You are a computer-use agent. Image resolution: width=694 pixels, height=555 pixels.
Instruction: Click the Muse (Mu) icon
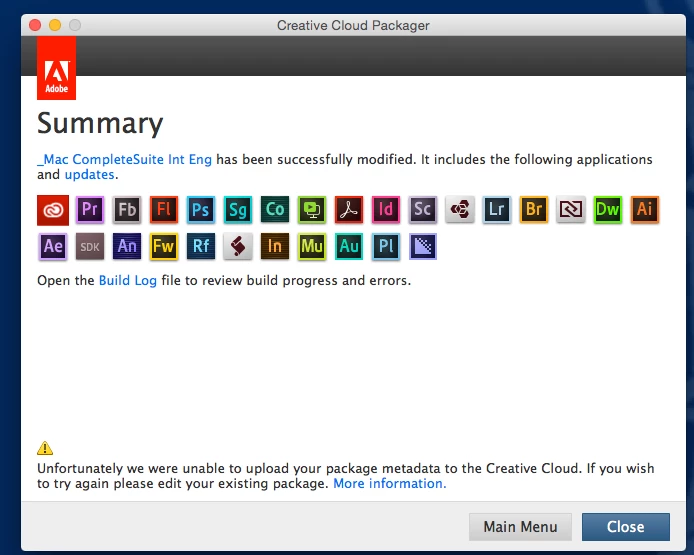pyautogui.click(x=312, y=247)
